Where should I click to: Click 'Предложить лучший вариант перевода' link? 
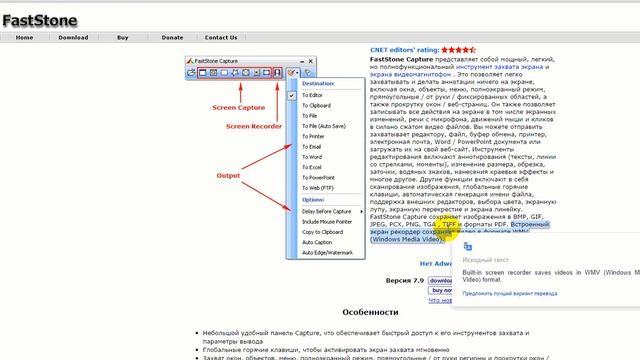pos(509,293)
